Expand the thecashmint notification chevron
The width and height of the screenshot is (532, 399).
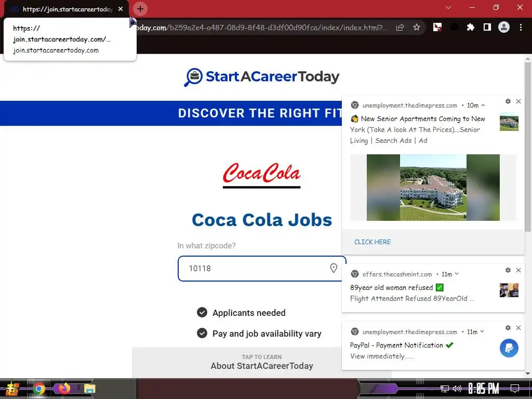click(x=457, y=274)
